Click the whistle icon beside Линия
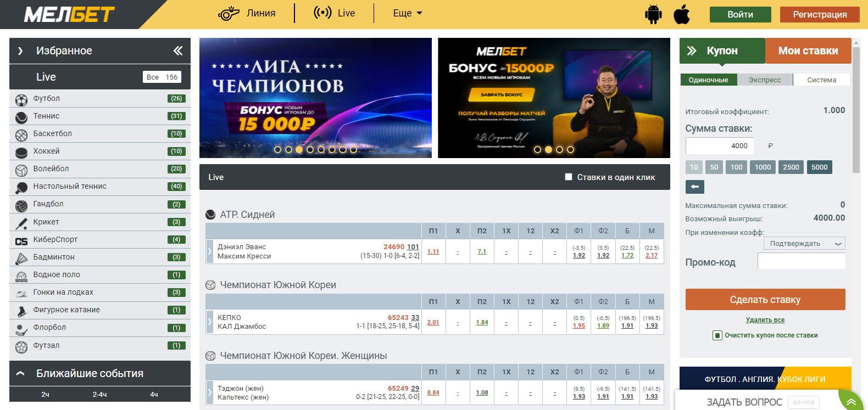868x410 pixels. click(x=229, y=13)
